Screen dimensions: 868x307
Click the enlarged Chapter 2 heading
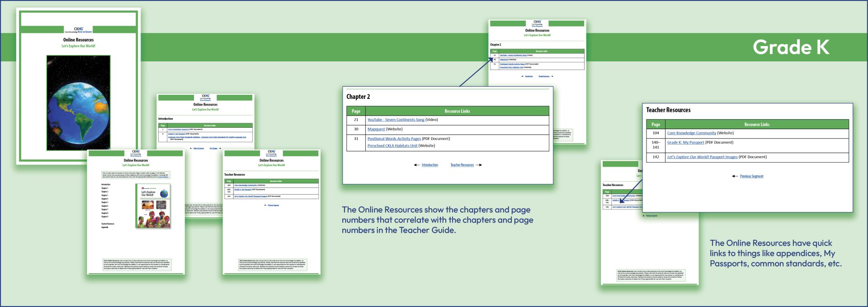pos(358,97)
